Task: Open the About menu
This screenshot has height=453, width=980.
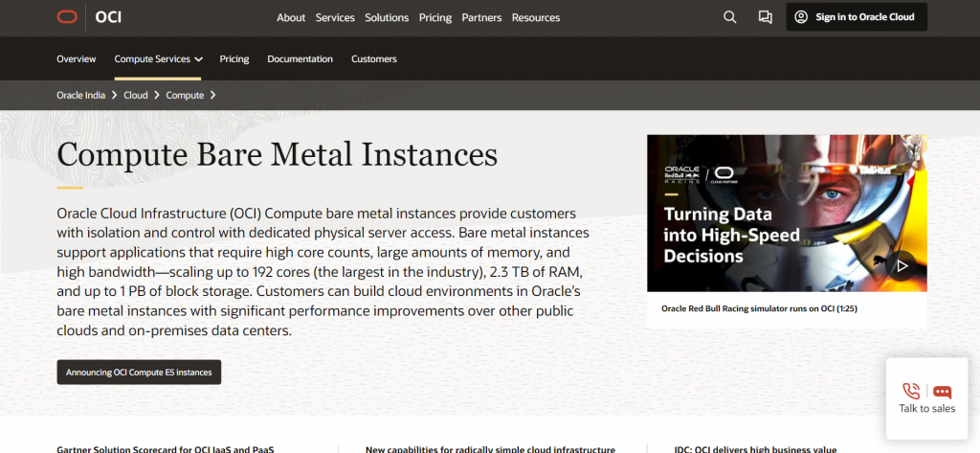Action: 291,17
